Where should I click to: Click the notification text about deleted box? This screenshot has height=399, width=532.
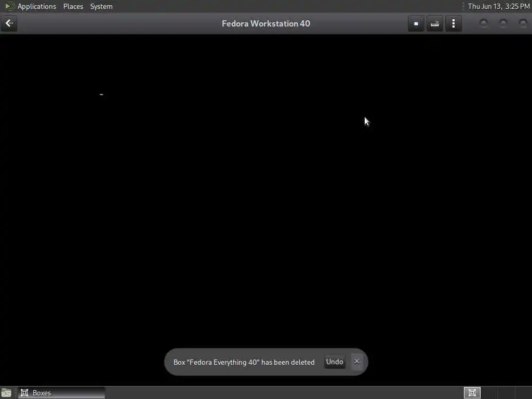pos(244,362)
